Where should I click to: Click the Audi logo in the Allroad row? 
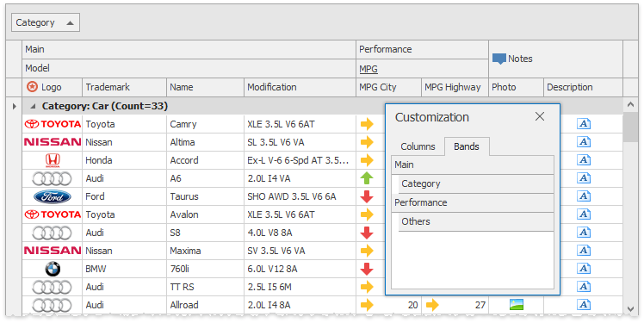pyautogui.click(x=53, y=305)
